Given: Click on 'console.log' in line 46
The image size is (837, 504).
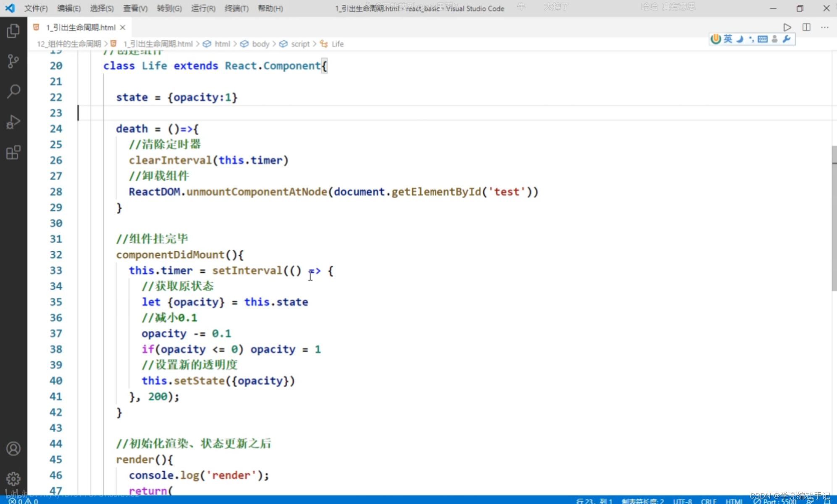Looking at the screenshot, I should pos(164,475).
